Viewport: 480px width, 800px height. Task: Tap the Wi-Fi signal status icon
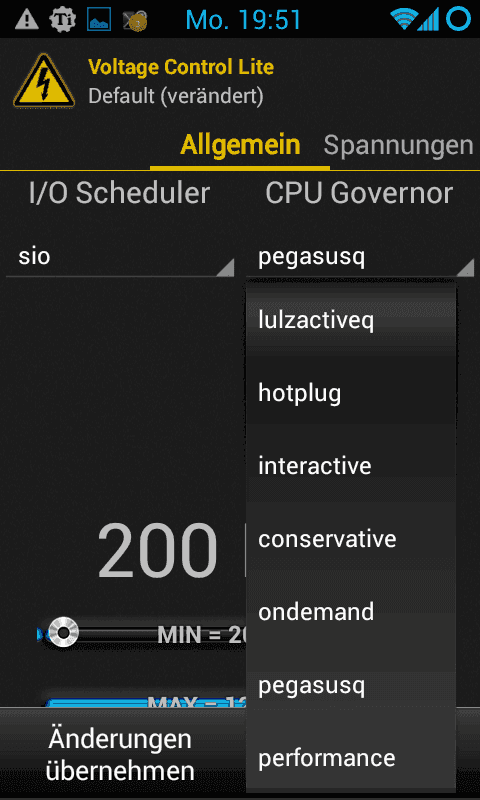click(x=402, y=20)
